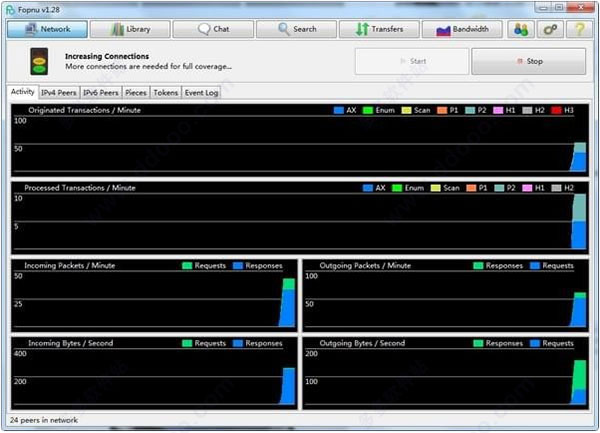Click Requests green swatch in Incoming Packets legend

tap(187, 266)
